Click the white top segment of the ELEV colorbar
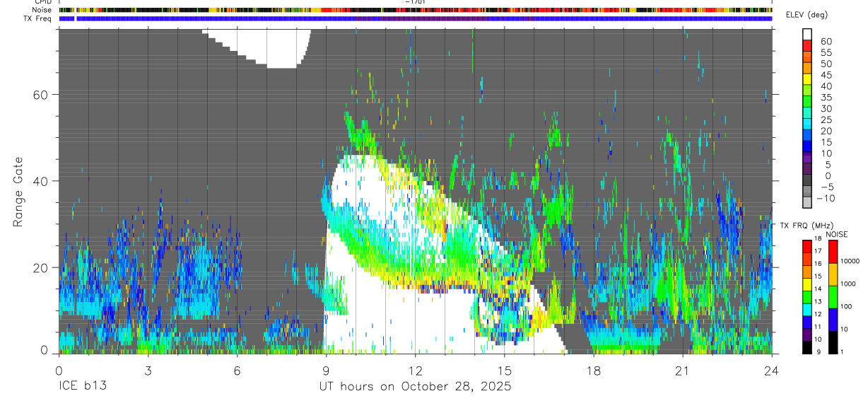The height and width of the screenshot is (401, 868). click(x=807, y=34)
